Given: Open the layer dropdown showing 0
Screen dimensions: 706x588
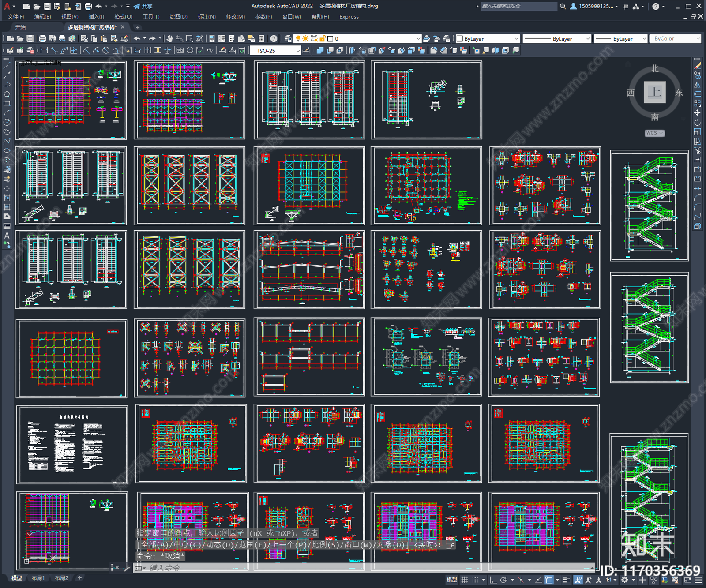Looking at the screenshot, I should 358,39.
